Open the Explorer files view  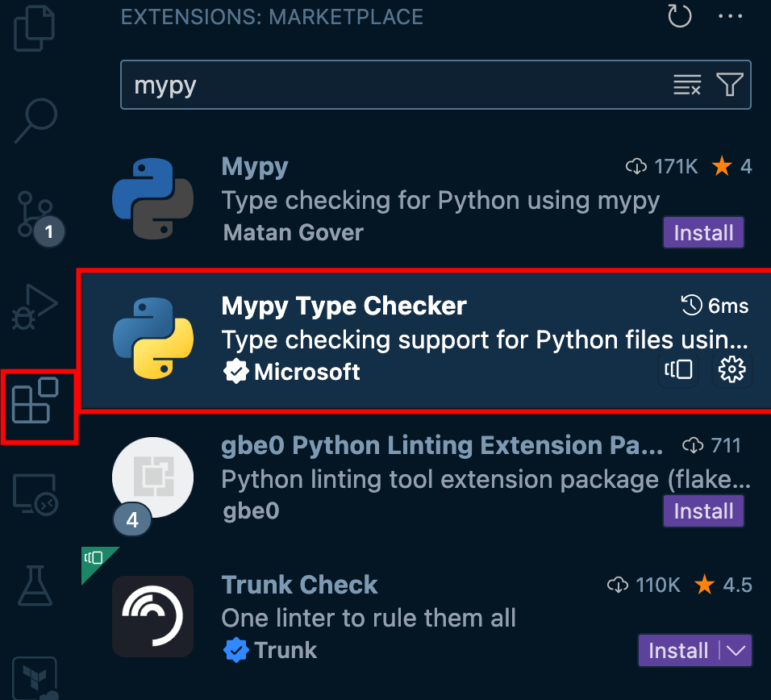click(34, 28)
